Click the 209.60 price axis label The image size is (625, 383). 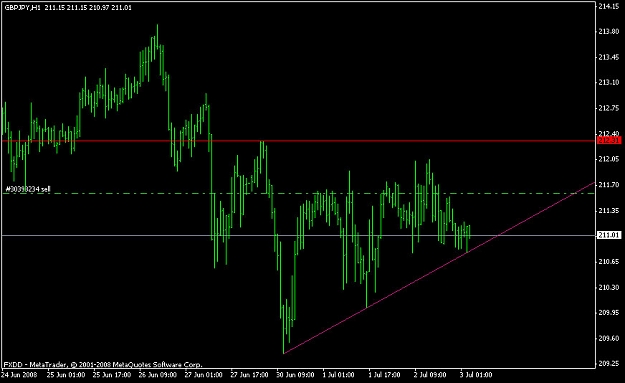(x=609, y=338)
